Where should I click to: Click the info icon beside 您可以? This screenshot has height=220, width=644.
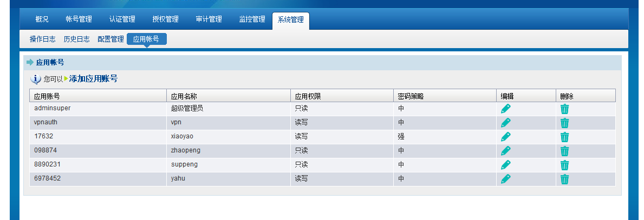click(x=36, y=79)
